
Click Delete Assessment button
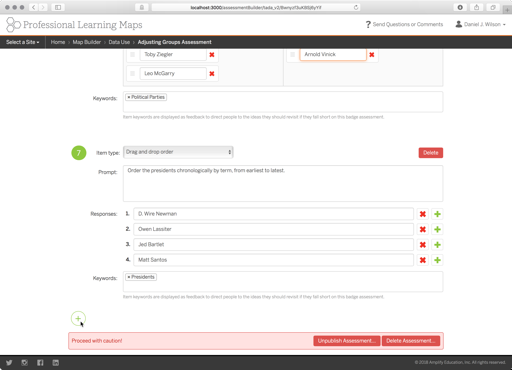point(411,341)
